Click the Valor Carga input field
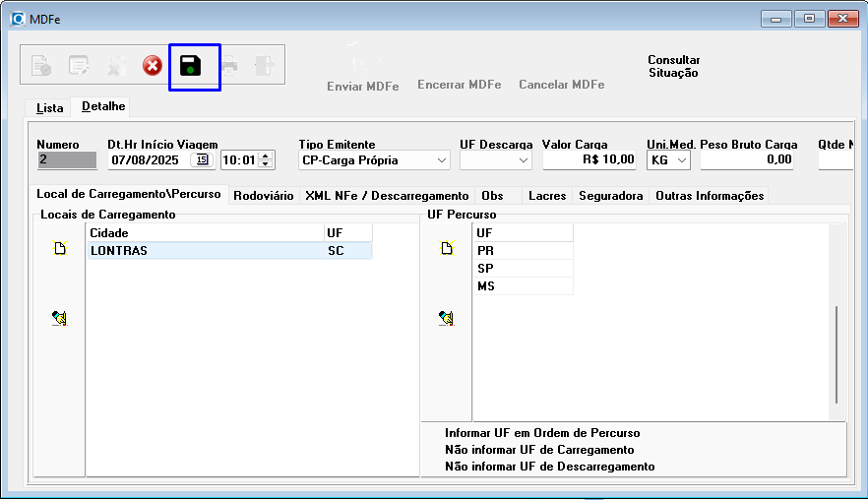The image size is (868, 500). (x=590, y=159)
